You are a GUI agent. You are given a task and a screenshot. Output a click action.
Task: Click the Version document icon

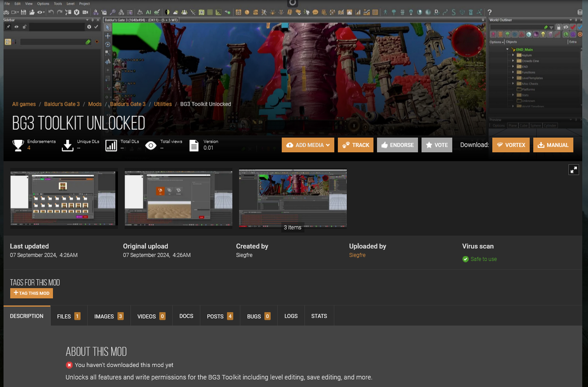194,145
